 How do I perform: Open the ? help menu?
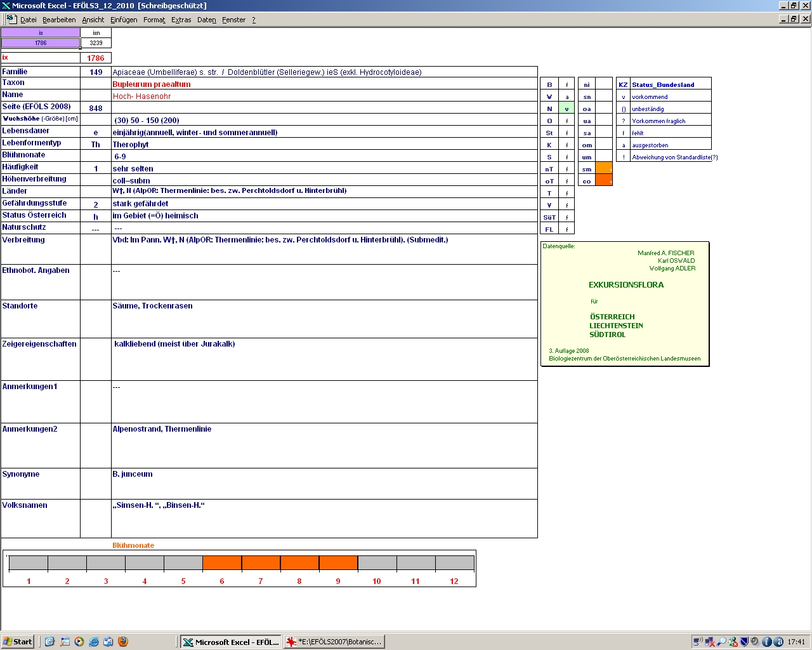pos(254,20)
